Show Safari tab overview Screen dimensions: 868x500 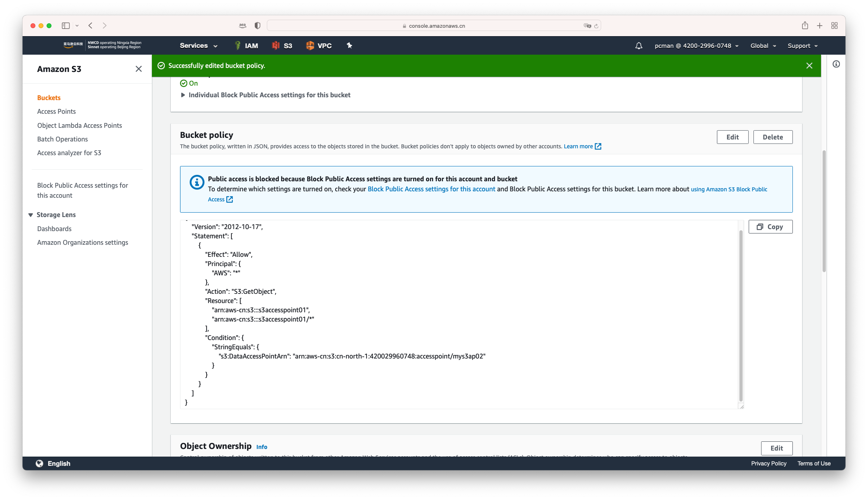(835, 26)
